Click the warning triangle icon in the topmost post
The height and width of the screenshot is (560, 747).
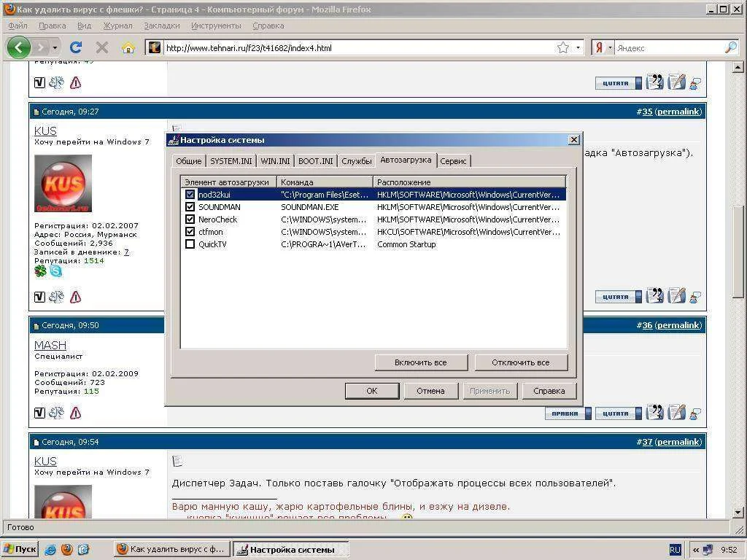tap(75, 83)
